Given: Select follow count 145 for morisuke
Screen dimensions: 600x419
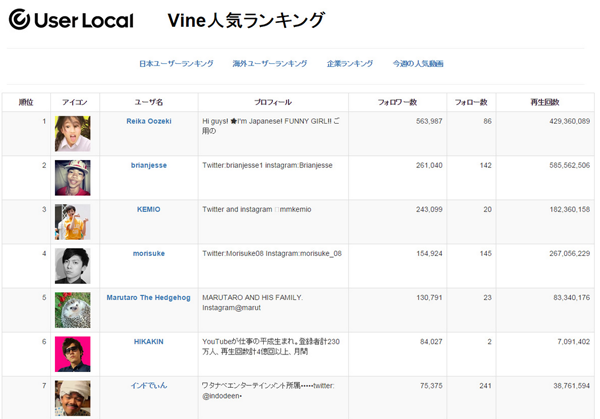Looking at the screenshot, I should pyautogui.click(x=486, y=253).
